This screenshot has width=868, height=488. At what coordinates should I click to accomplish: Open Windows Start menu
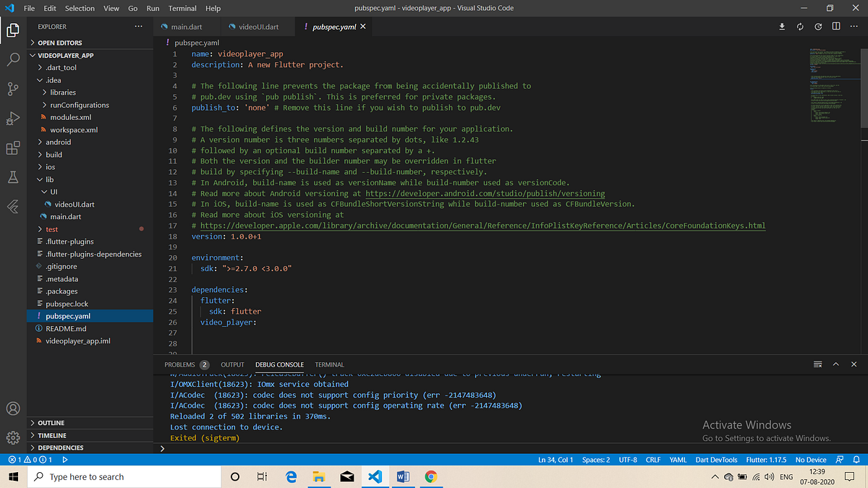[13, 477]
